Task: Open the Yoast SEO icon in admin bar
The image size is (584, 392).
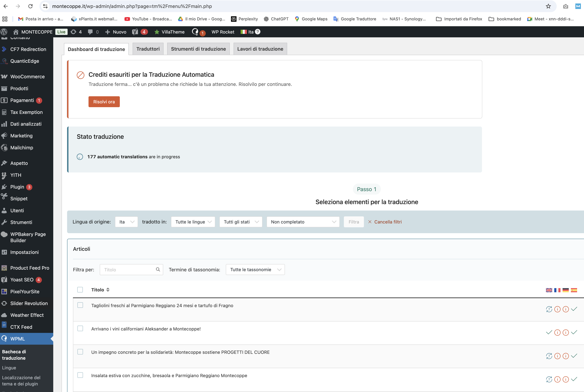Action: tap(135, 32)
